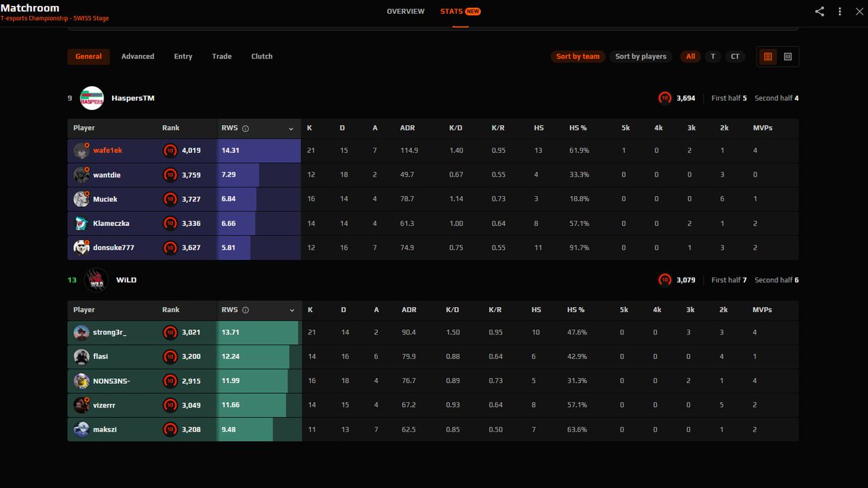Open the Advanced stats section
Image resolution: width=868 pixels, height=488 pixels.
pyautogui.click(x=137, y=56)
